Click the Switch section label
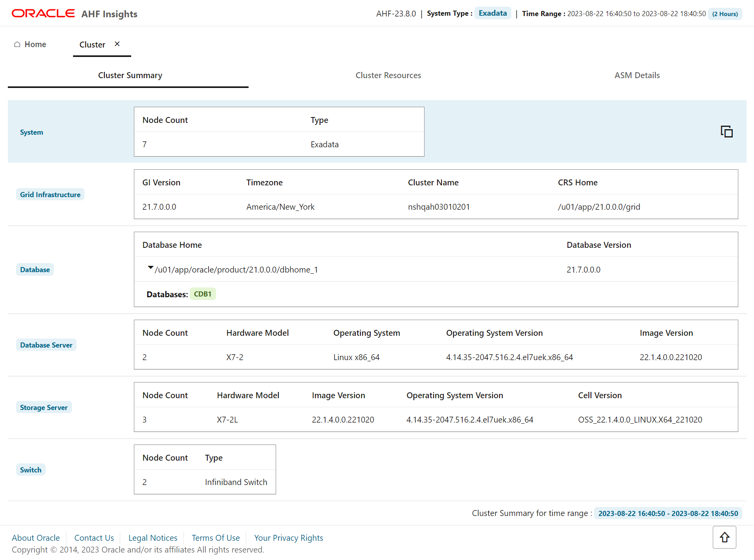Image resolution: width=754 pixels, height=560 pixels. [31, 470]
